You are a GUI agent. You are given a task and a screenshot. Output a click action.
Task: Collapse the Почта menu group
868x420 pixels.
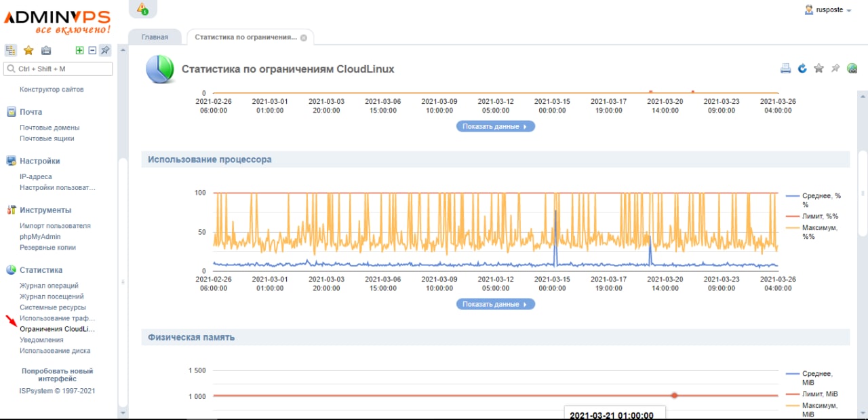tap(31, 112)
